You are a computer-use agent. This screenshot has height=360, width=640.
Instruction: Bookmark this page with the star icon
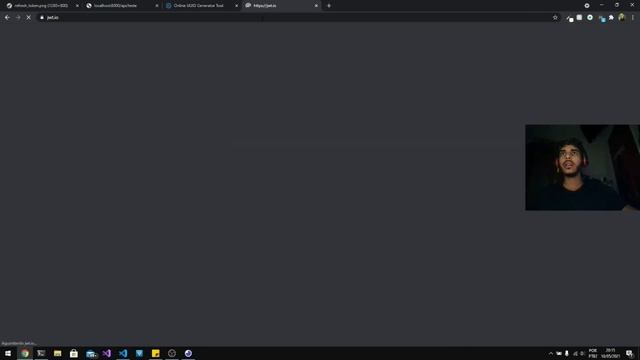tap(555, 18)
